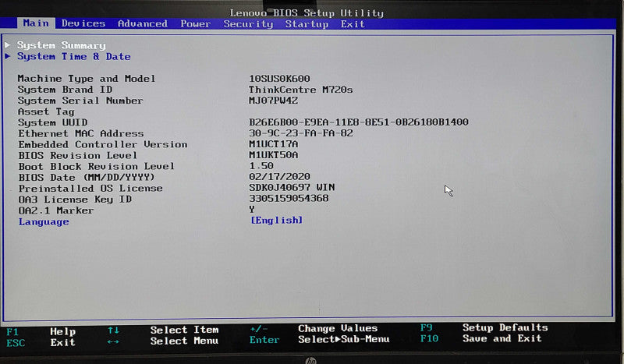Click the +/- Change Values hint
The image size is (624, 364).
point(314,329)
